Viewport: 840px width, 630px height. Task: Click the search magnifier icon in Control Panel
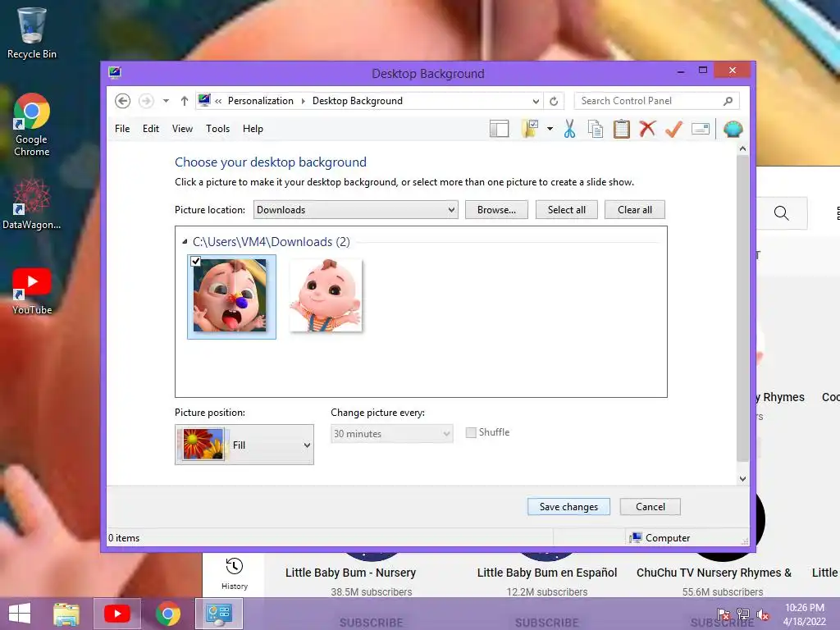click(x=728, y=101)
